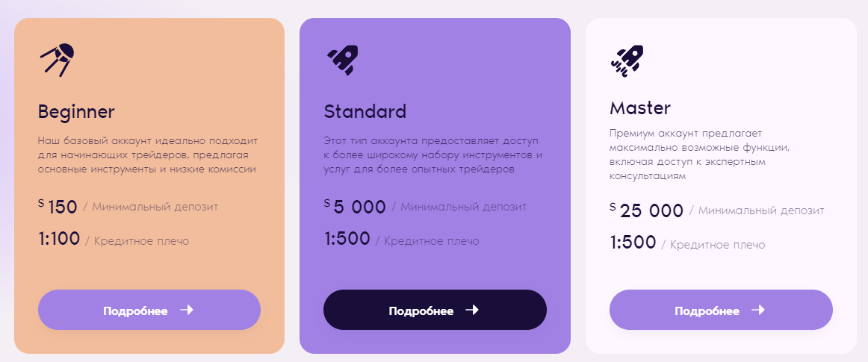The image size is (868, 362).
Task: Click the Beginner card description text
Action: [147, 155]
